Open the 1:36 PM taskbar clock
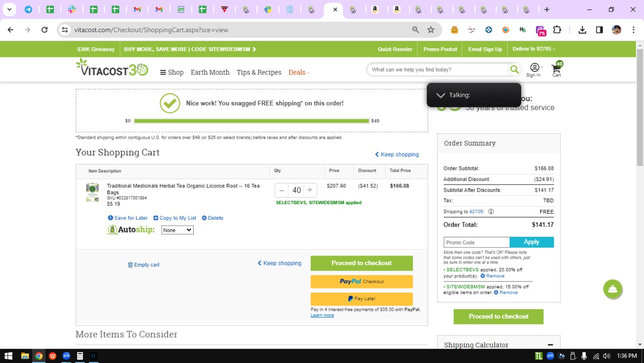The image size is (644, 363). point(626,356)
